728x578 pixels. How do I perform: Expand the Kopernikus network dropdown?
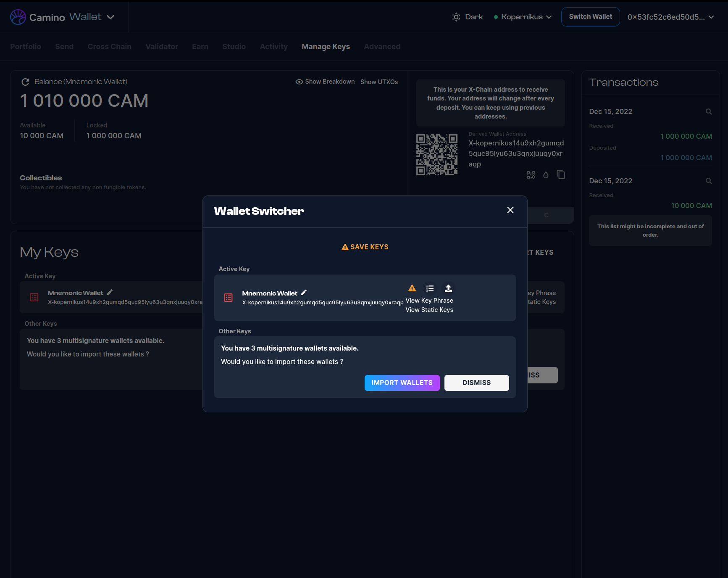[x=523, y=17]
